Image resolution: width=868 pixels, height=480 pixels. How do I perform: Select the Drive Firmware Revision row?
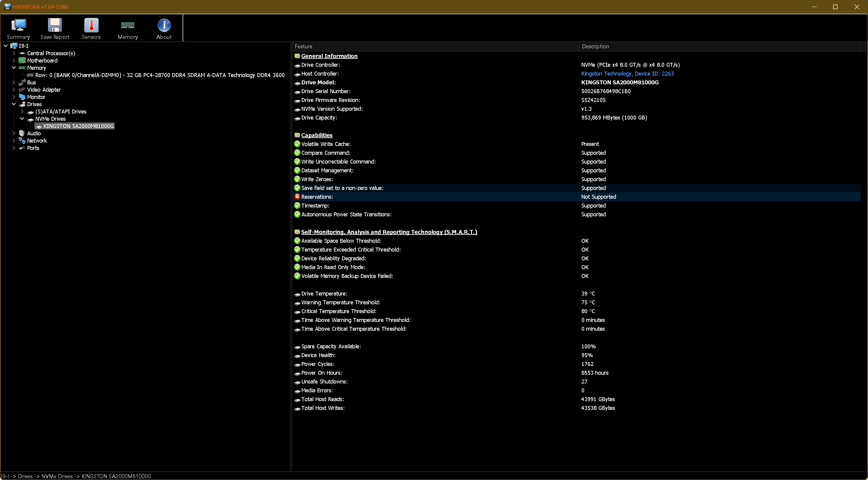tap(577, 100)
